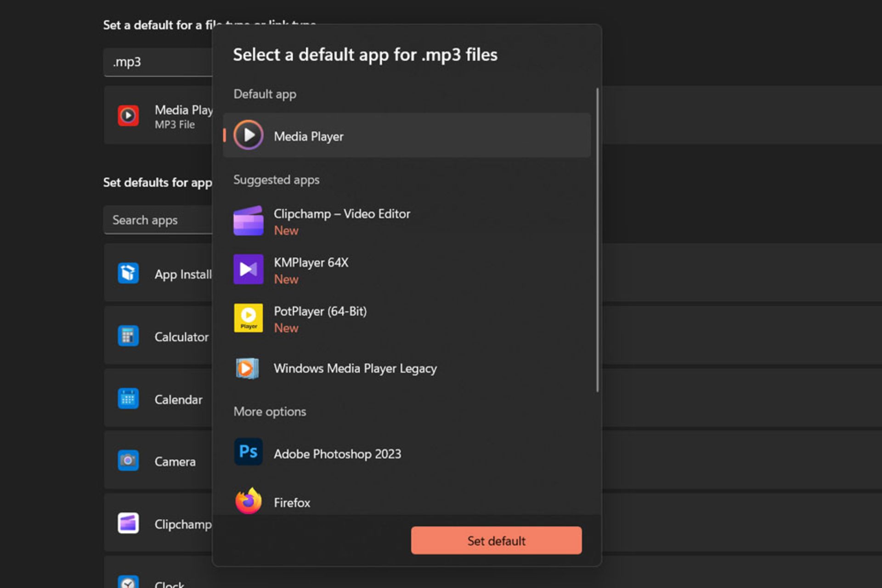This screenshot has width=882, height=588.
Task: Choose Windows Media Player Legacy label
Action: 355,369
